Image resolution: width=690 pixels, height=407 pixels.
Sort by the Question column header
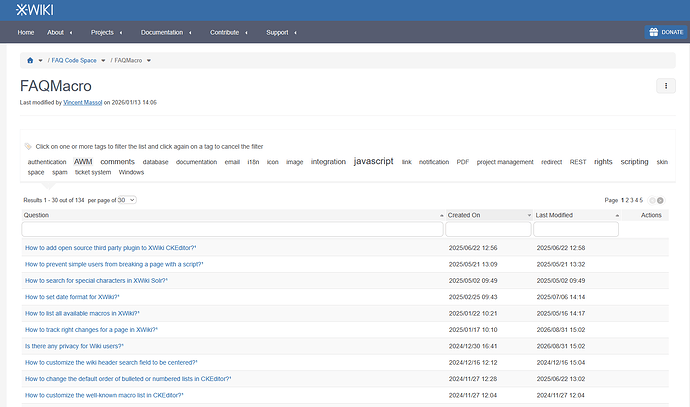tap(36, 215)
